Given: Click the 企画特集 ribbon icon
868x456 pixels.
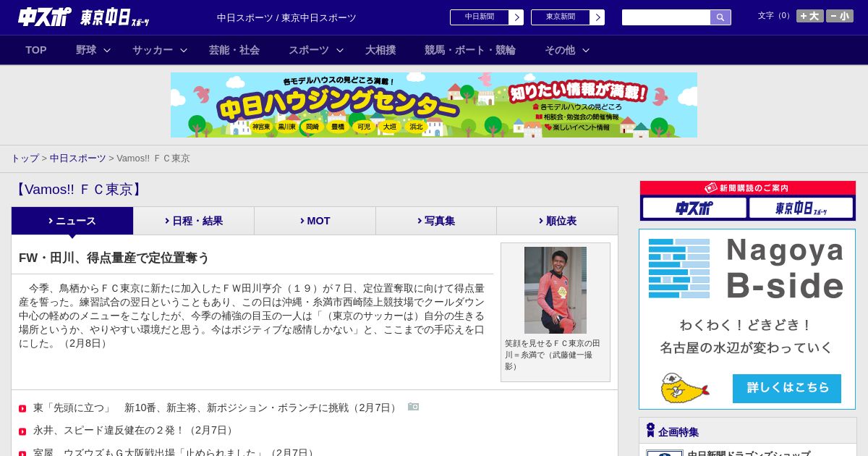Looking at the screenshot, I should pyautogui.click(x=650, y=430).
